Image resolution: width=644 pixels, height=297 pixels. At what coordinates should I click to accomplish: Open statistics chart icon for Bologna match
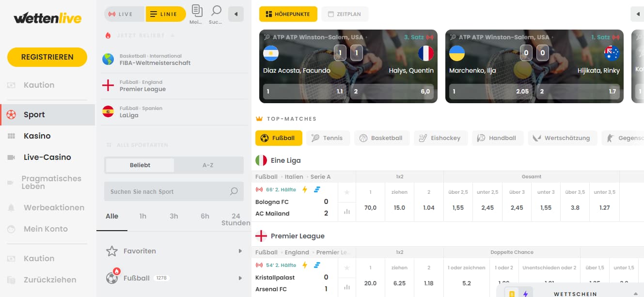[x=346, y=211]
